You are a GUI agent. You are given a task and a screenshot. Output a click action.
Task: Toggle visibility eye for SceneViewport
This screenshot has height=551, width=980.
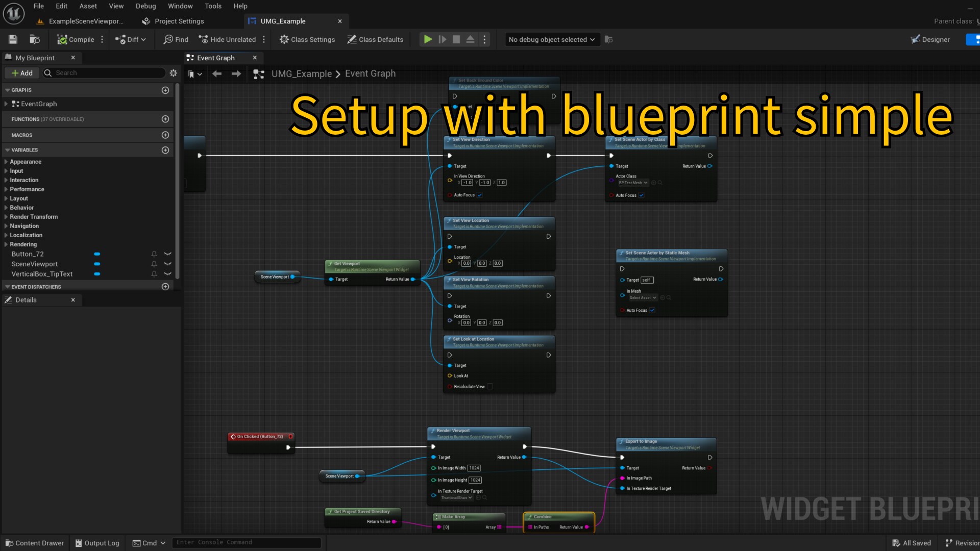167,264
